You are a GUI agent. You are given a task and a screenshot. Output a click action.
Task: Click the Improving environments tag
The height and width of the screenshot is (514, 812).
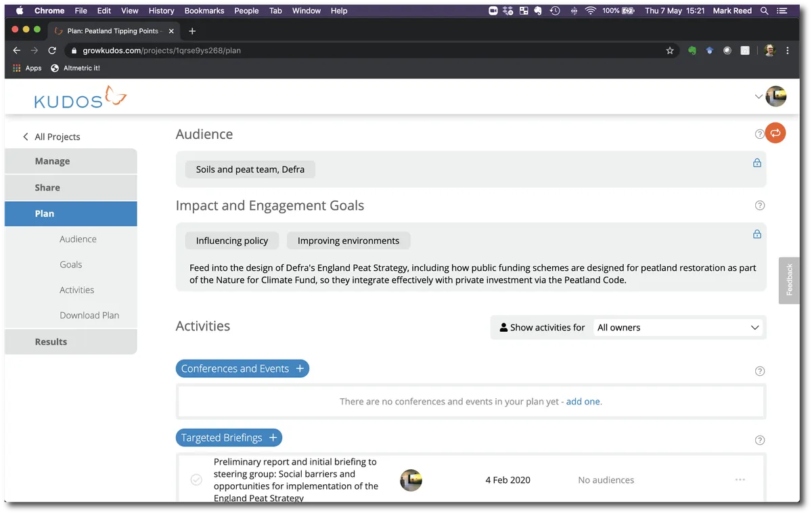348,240
